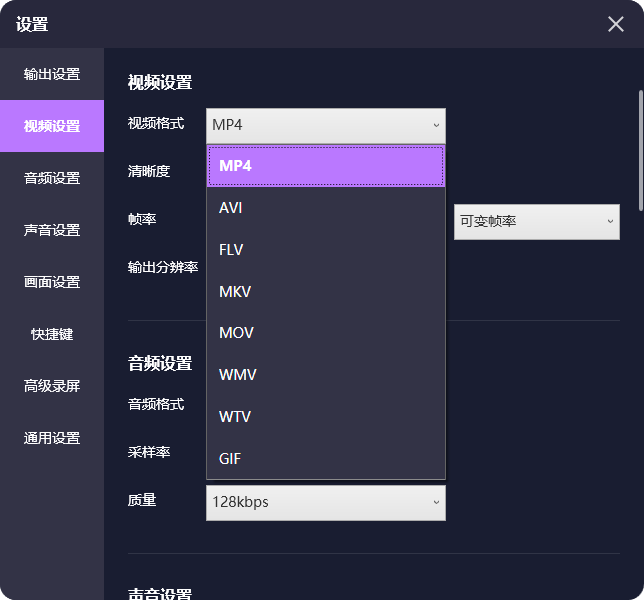Open 通用设置 in the sidebar
This screenshot has height=600, width=644.
[x=52, y=438]
